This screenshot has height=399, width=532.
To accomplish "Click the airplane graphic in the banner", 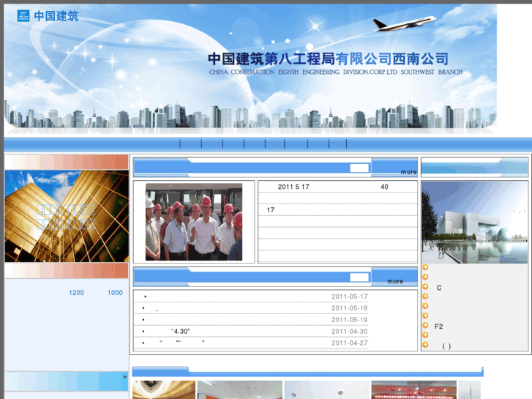I will tap(405, 23).
